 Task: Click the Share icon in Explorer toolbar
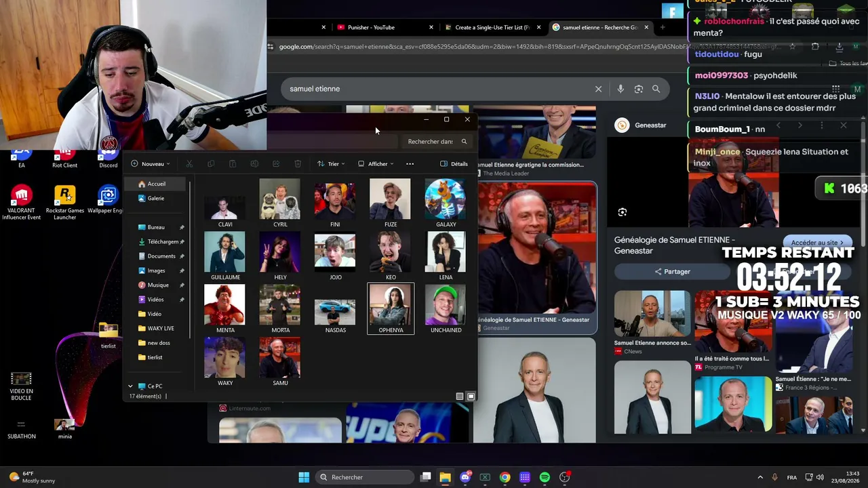pos(276,164)
